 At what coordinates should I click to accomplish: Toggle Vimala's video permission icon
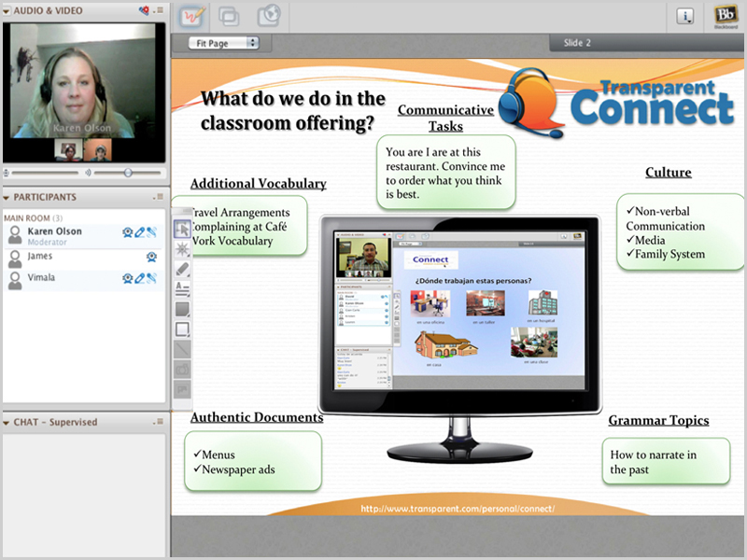127,278
